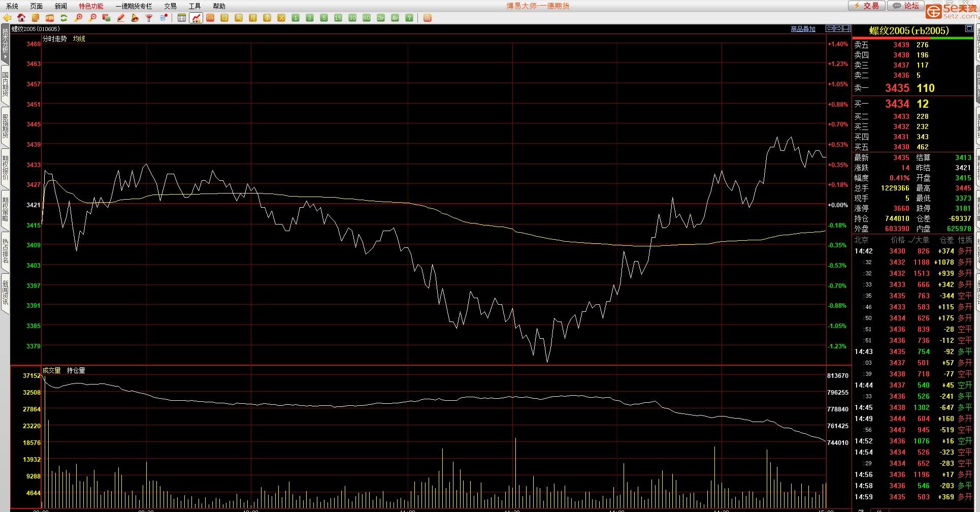Image resolution: width=980 pixels, height=512 pixels.
Task: Select the red pencil drawing tool
Action: pyautogui.click(x=121, y=18)
